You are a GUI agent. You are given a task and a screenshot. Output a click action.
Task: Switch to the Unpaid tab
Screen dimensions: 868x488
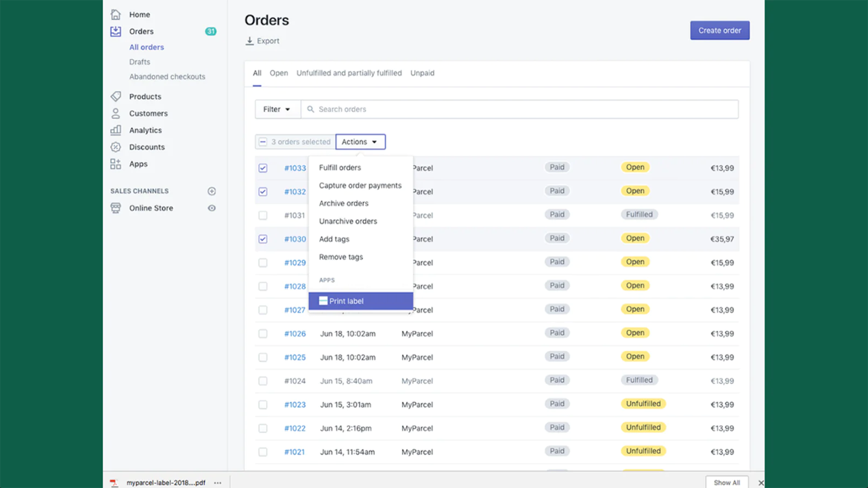pos(422,73)
